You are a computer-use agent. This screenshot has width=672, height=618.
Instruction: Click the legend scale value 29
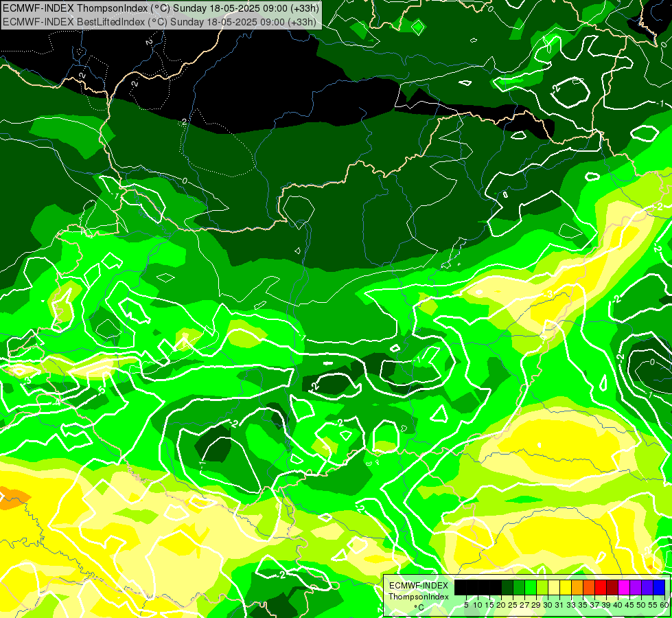536,605
